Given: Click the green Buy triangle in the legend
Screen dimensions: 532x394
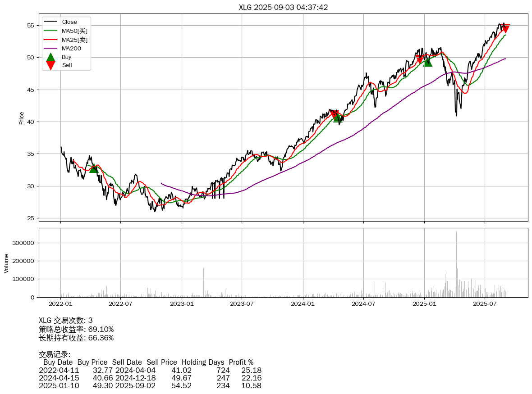Looking at the screenshot, I should click(x=50, y=57).
